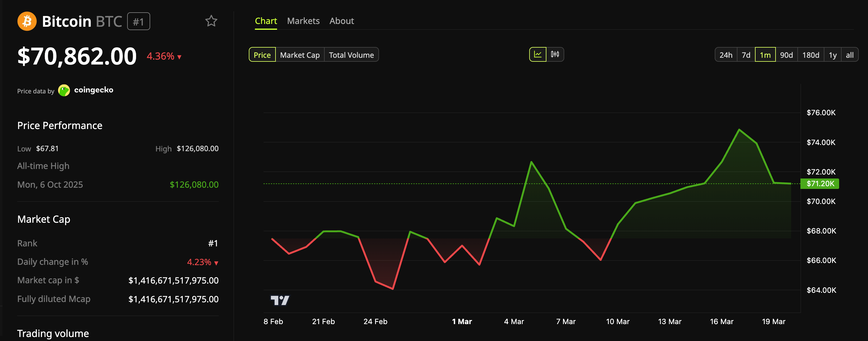The image size is (868, 341).
Task: Set chart range to 1y
Action: click(x=832, y=55)
